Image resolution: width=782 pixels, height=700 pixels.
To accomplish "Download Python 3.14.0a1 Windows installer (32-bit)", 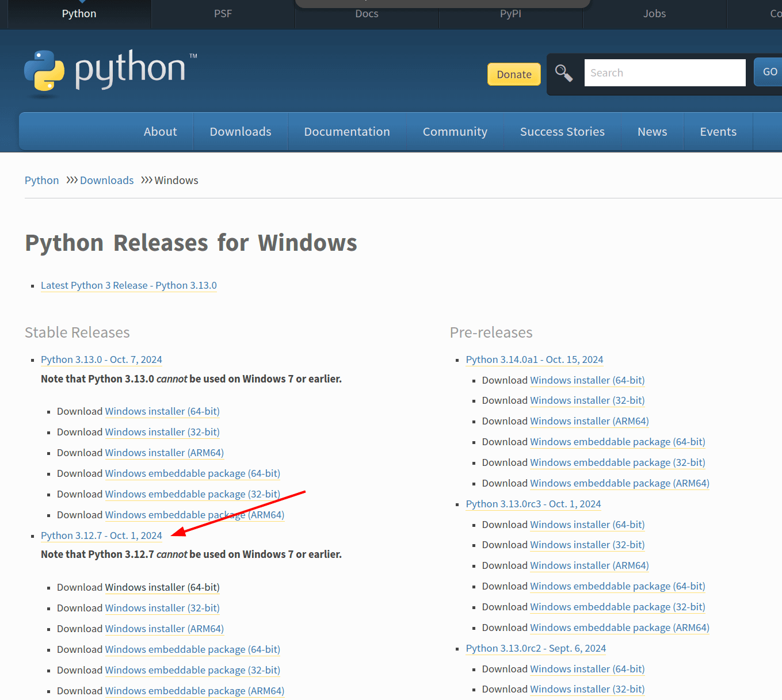I will (x=588, y=400).
